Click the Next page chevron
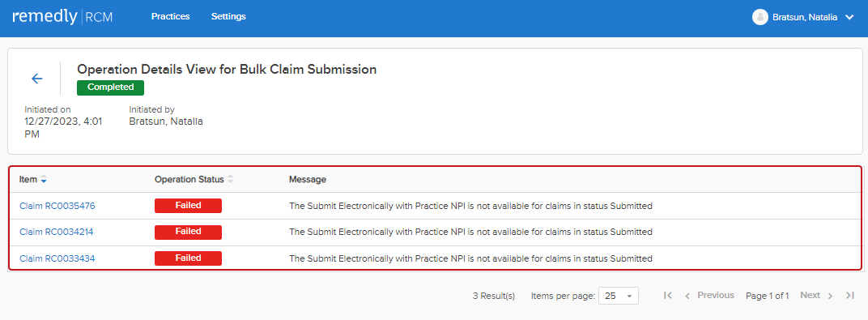The width and height of the screenshot is (868, 320). coord(830,296)
